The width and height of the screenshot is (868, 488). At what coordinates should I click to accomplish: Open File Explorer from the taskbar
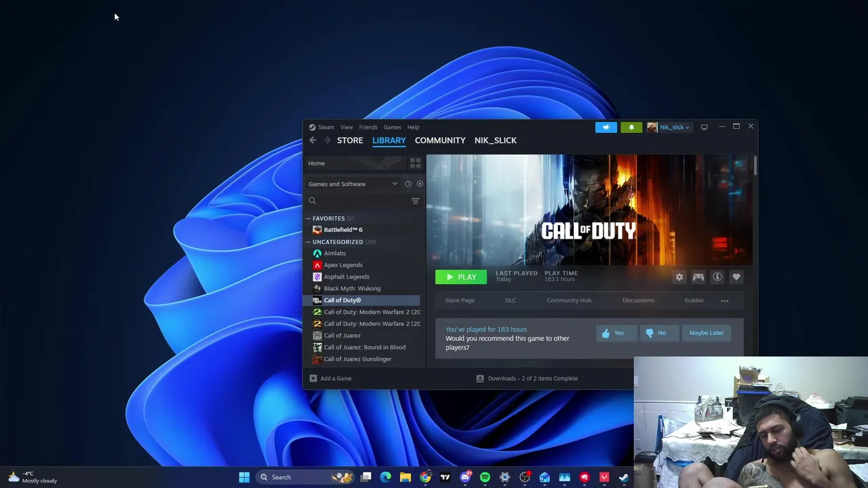pyautogui.click(x=406, y=477)
